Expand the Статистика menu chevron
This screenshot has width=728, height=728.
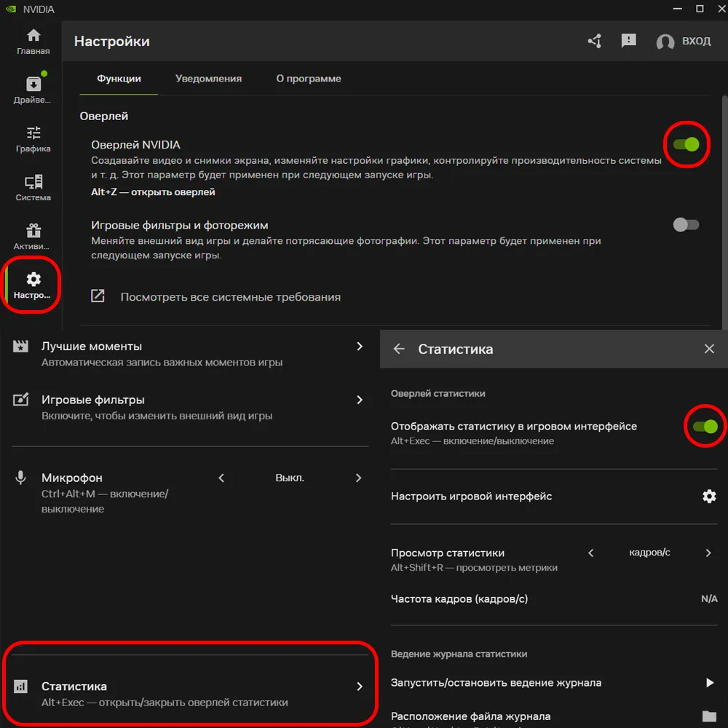(x=360, y=687)
